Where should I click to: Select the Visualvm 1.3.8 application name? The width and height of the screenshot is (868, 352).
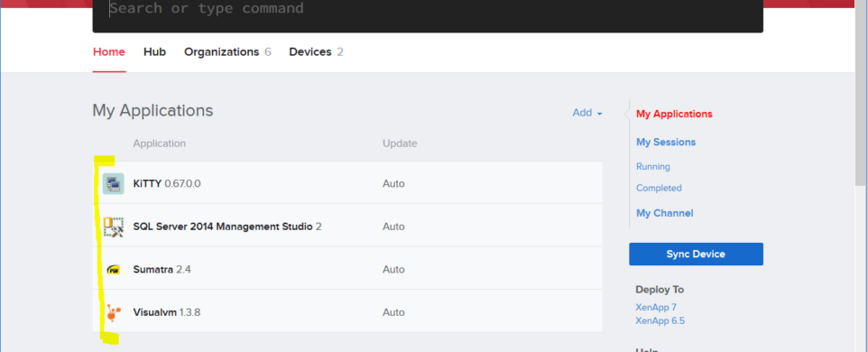pyautogui.click(x=167, y=312)
